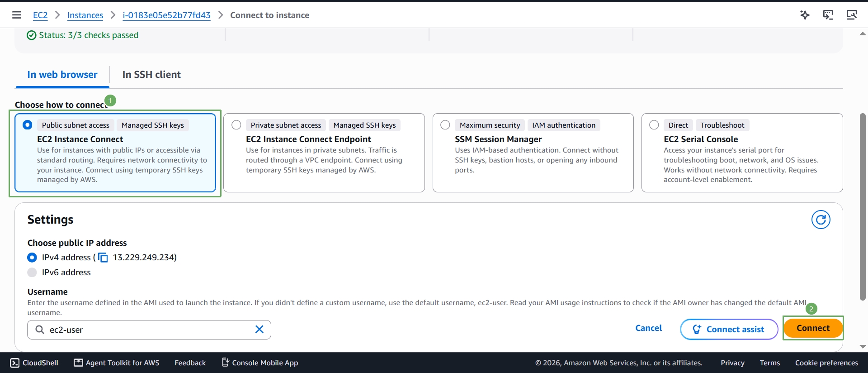Click the refresh settings icon
The image size is (868, 373).
point(821,220)
